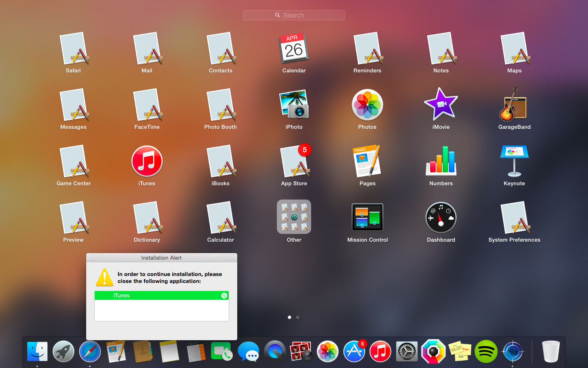Switch to the second Launchpad page dot
This screenshot has width=588, height=368.
[x=298, y=317]
